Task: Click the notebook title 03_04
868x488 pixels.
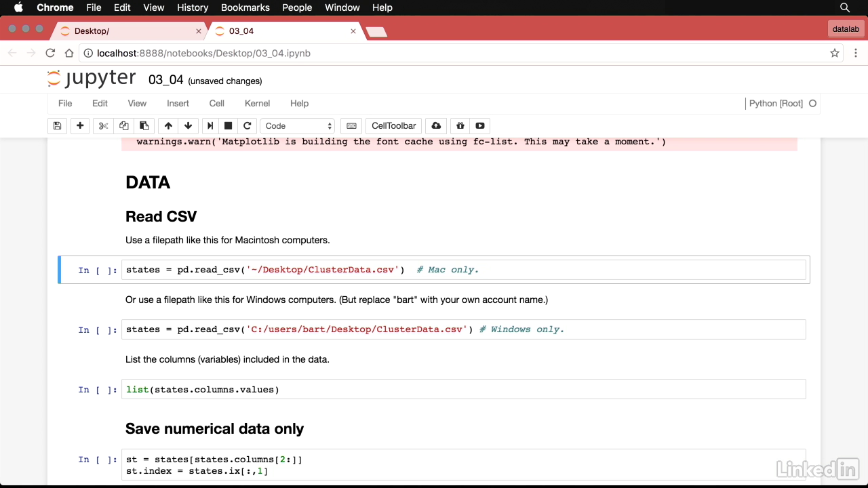Action: [165, 80]
